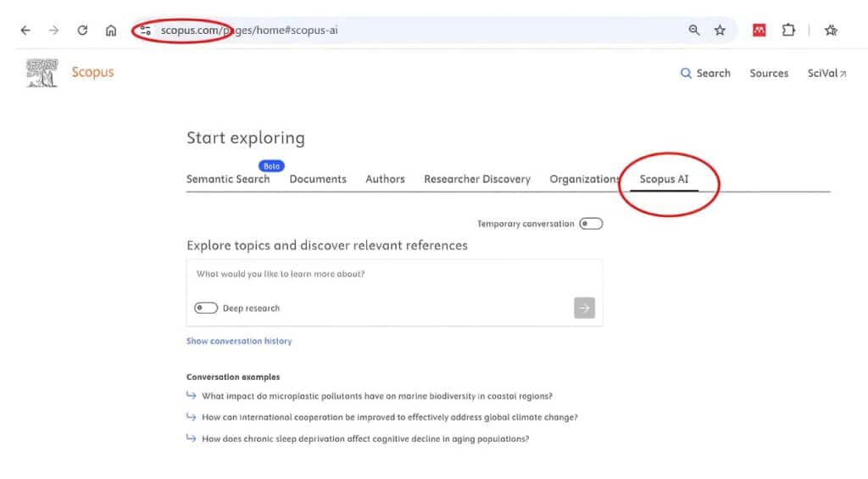
Task: Open the SciVal external link
Action: 826,73
